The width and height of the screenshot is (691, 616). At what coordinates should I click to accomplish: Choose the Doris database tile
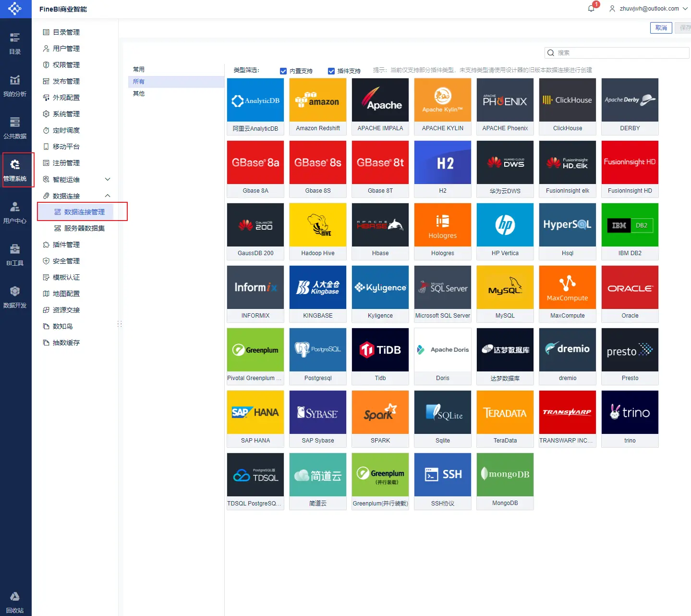coord(443,356)
